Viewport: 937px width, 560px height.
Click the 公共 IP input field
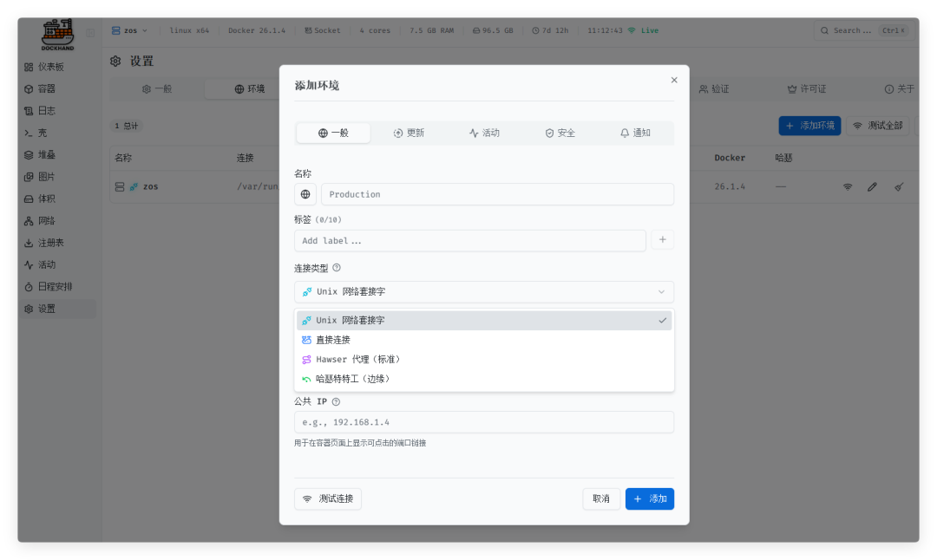(x=484, y=422)
